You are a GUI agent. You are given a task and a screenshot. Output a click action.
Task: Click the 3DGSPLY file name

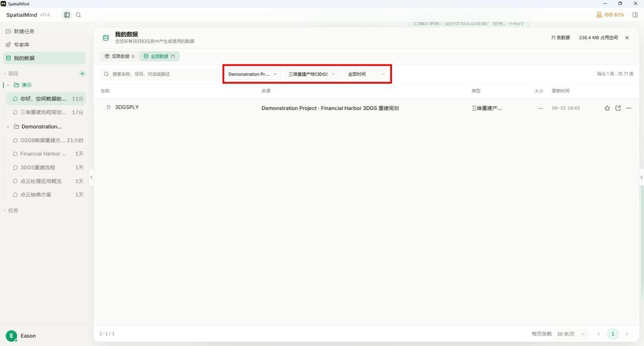pos(127,107)
